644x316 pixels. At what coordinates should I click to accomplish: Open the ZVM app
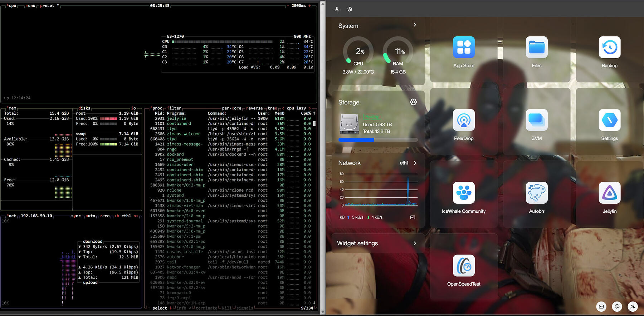coord(537,120)
